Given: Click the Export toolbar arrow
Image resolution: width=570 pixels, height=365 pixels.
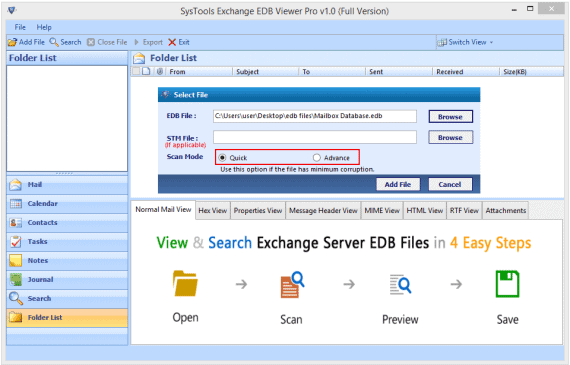Looking at the screenshot, I should (x=137, y=42).
